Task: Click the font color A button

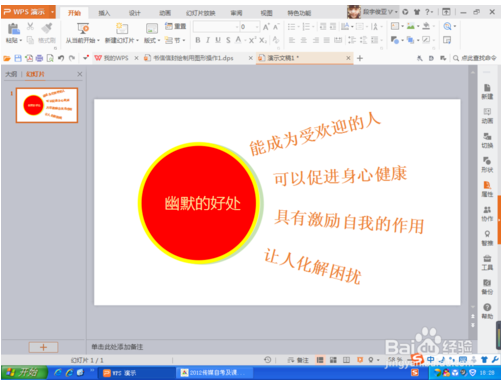Action: point(238,40)
